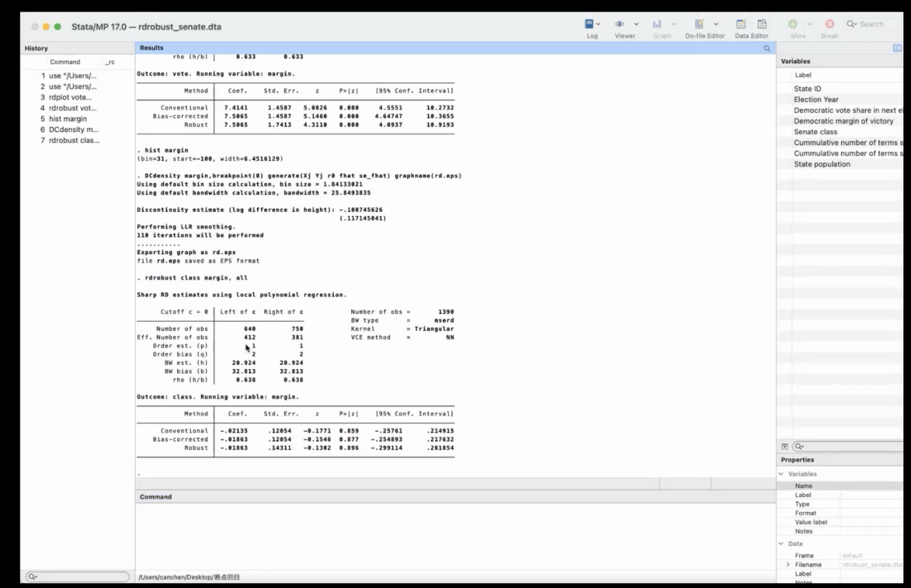Open the Log dropdown arrow

tap(599, 24)
